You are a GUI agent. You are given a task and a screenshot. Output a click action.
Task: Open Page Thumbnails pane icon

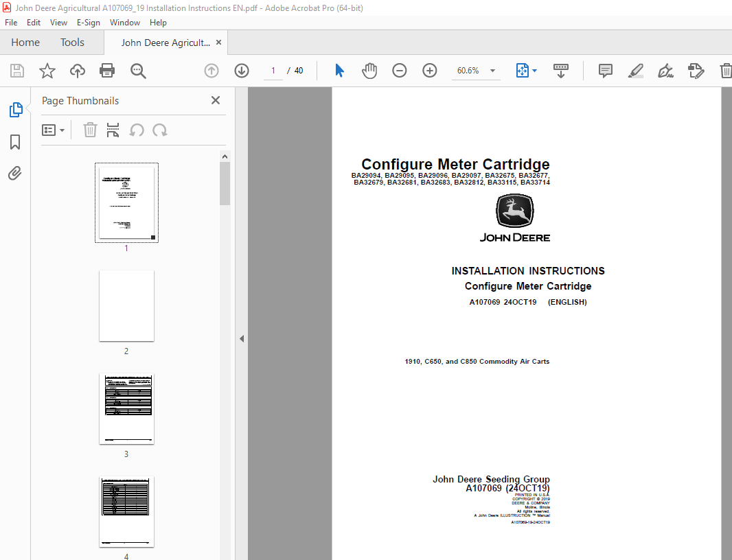(x=15, y=110)
